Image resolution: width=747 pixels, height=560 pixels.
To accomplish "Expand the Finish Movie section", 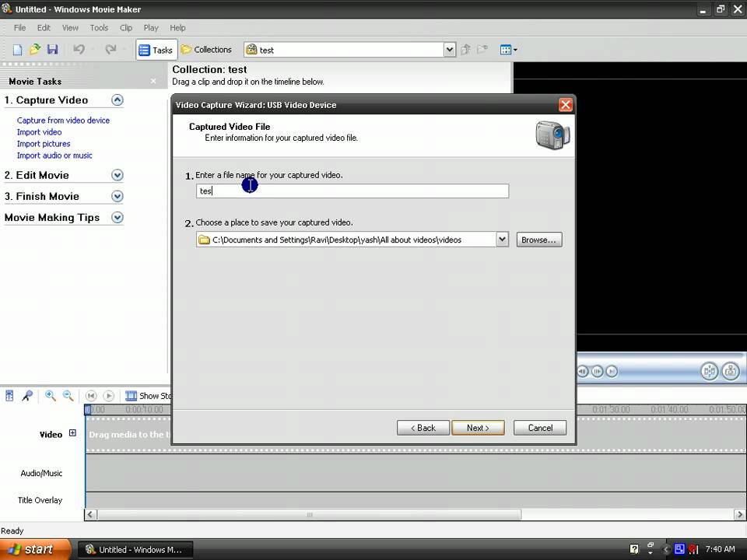I will point(117,196).
